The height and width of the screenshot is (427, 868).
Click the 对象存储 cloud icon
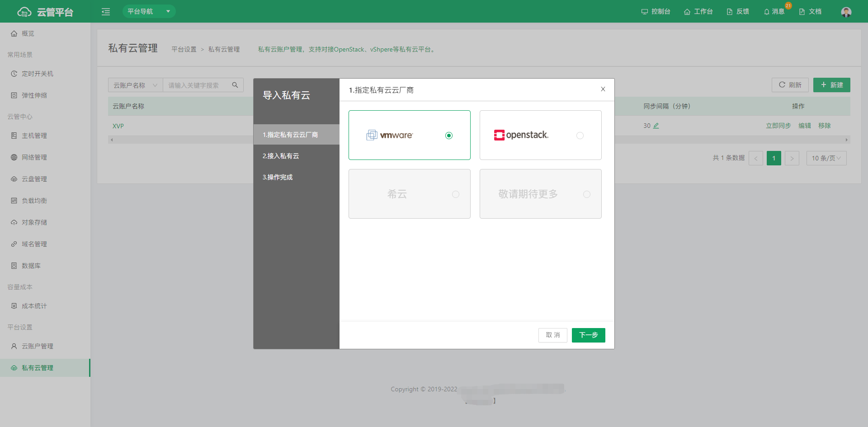point(14,222)
